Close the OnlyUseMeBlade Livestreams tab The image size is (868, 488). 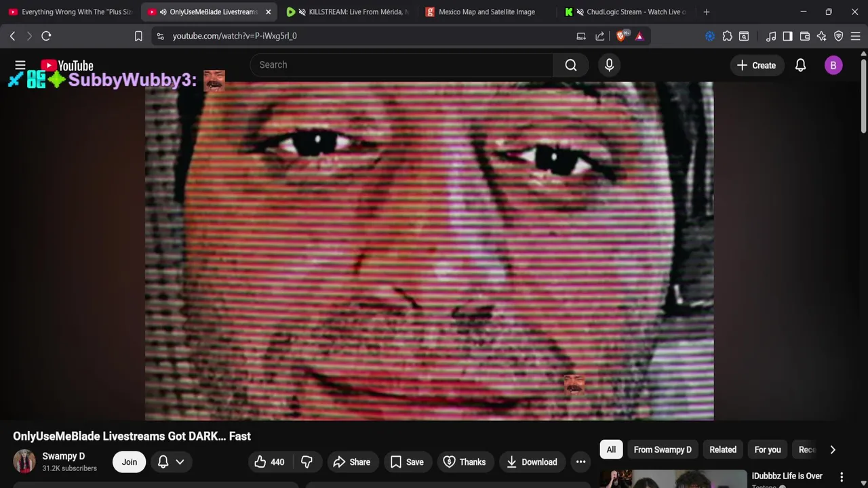point(268,12)
